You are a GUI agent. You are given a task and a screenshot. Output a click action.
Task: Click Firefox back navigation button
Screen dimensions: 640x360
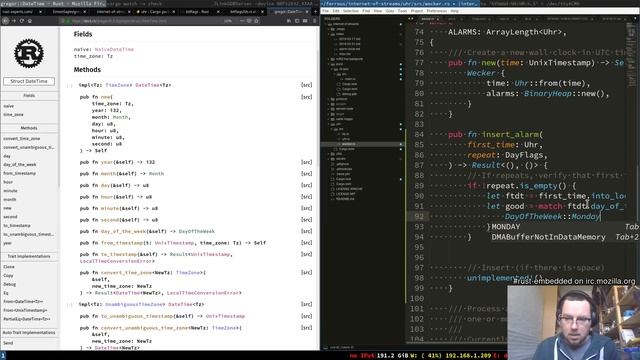tap(5, 20)
